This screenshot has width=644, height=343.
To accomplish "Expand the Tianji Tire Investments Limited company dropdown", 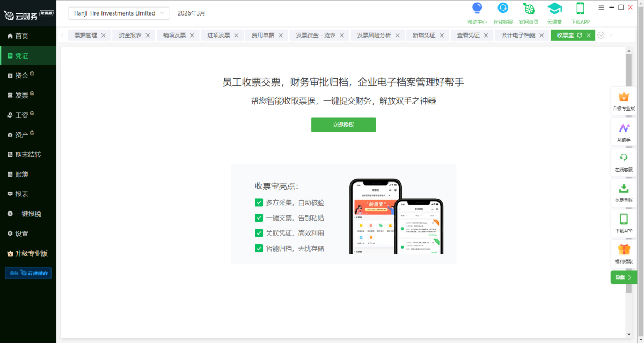I will click(x=119, y=13).
